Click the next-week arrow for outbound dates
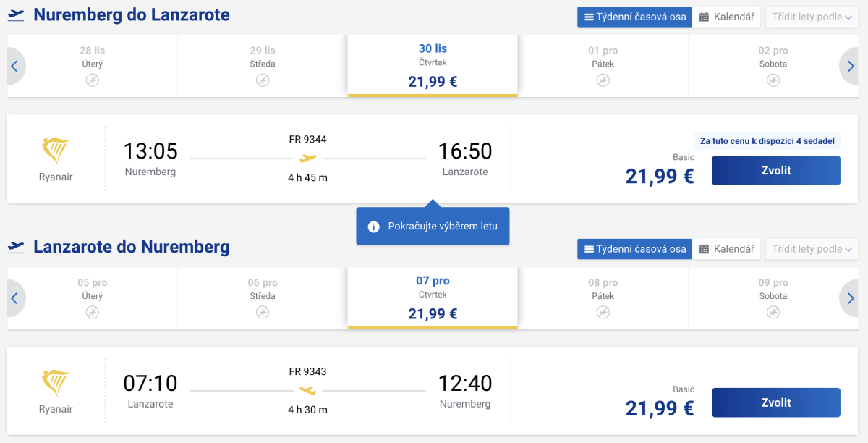Screen dimensions: 868x443 [x=851, y=67]
